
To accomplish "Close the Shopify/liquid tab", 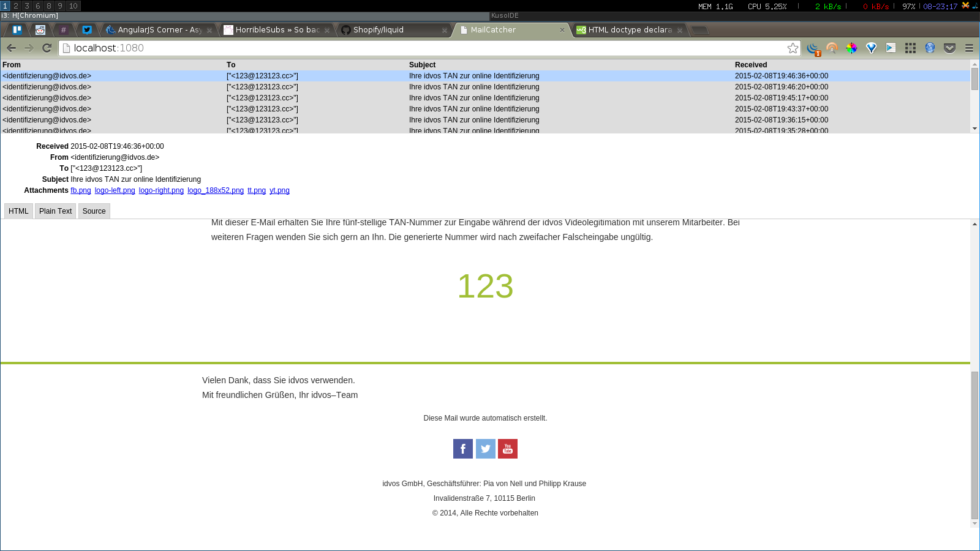I will pos(445,30).
